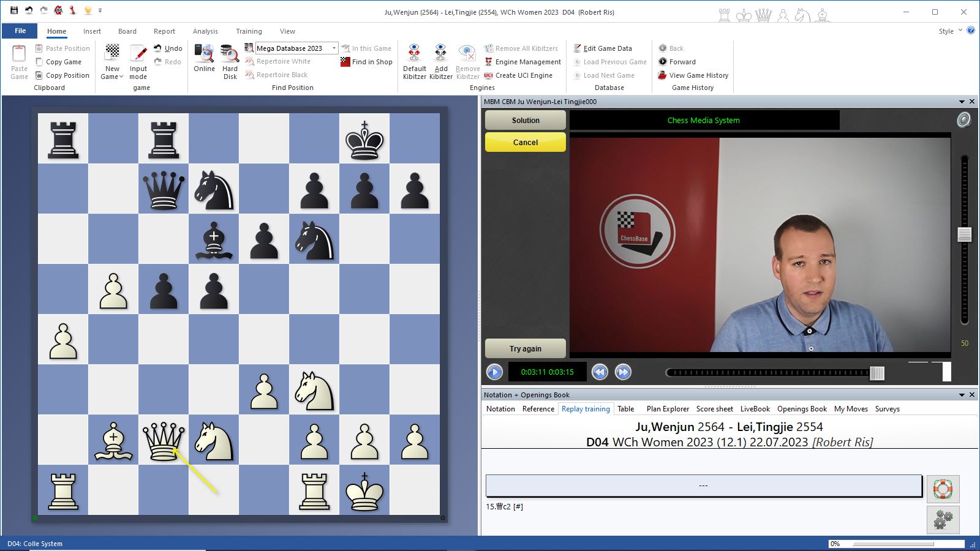
Task: Click the Add Kibitzer icon
Action: click(440, 54)
